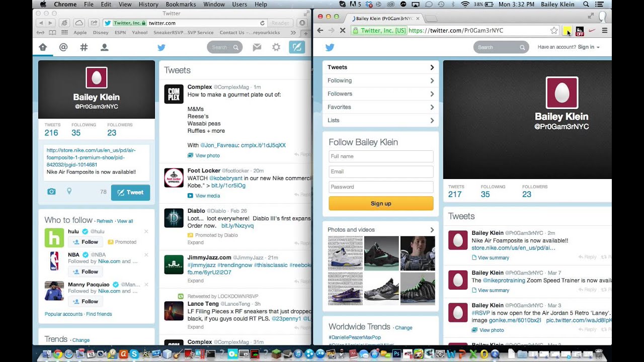This screenshot has height=362, width=644.
Task: Click the yellow Sign up button
Action: 381,203
